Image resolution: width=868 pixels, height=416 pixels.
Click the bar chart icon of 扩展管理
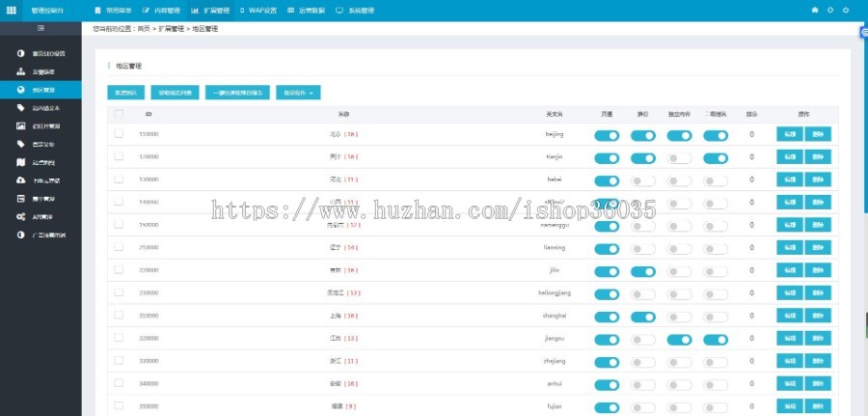(195, 10)
